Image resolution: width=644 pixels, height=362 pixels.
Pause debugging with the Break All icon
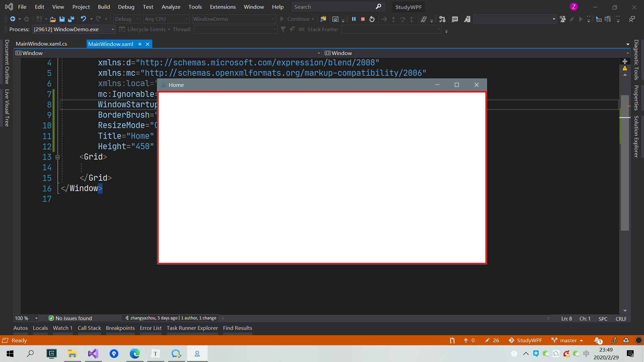(x=354, y=19)
